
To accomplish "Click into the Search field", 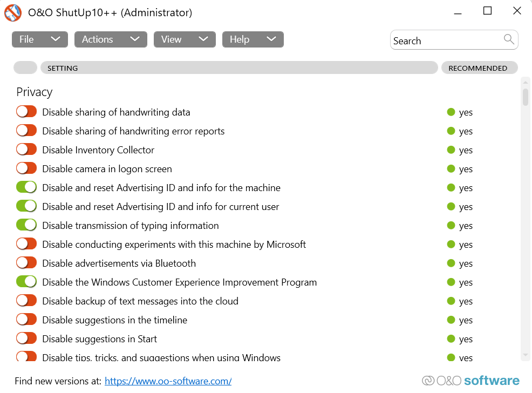I will tap(447, 40).
